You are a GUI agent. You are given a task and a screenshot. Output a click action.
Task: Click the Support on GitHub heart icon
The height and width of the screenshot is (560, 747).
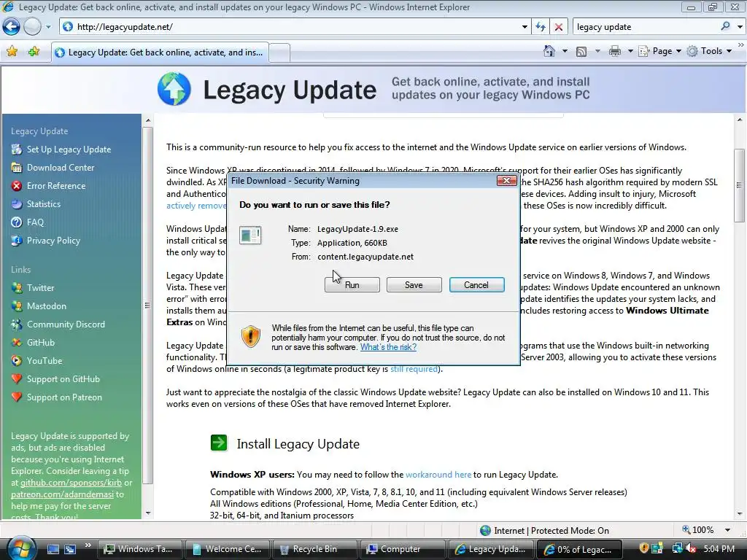pyautogui.click(x=17, y=379)
